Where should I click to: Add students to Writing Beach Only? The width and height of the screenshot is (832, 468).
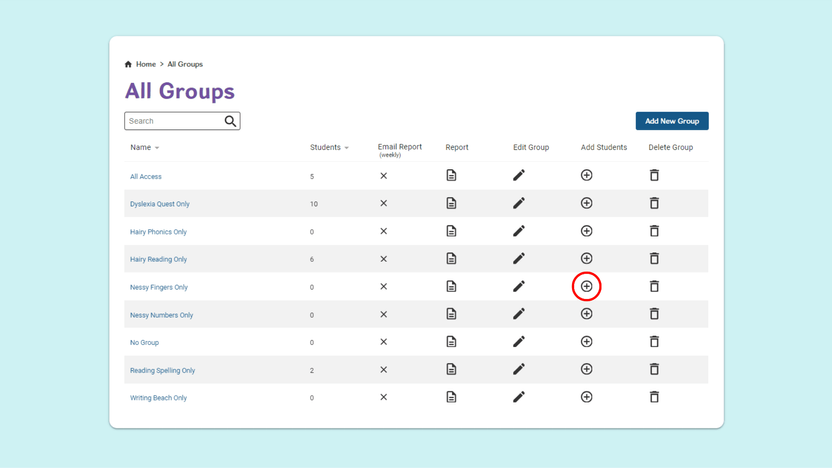(x=586, y=397)
